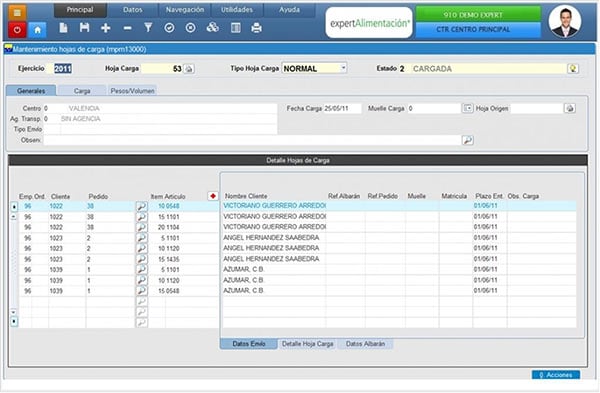Open the magnifier icon at the Observ field

point(468,140)
